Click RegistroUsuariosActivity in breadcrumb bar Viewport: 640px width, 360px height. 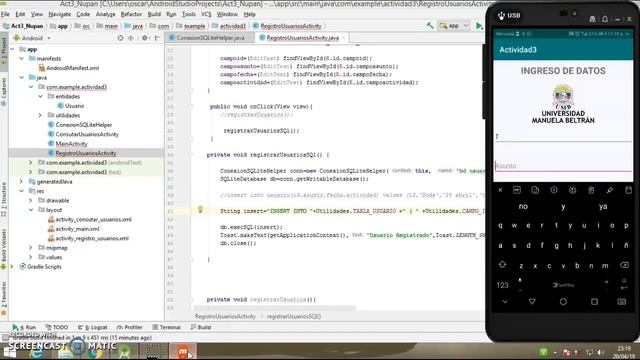(x=291, y=26)
